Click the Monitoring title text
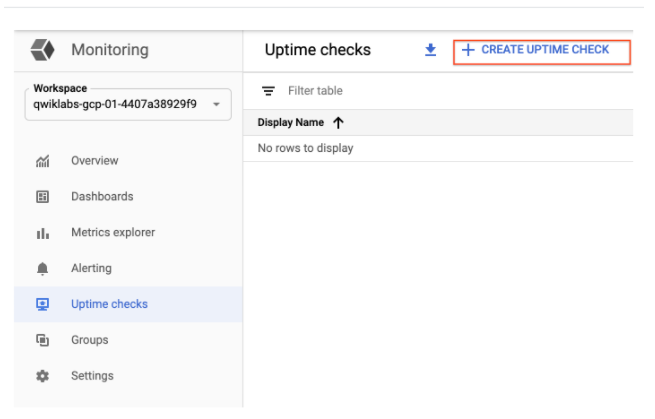This screenshot has height=419, width=655. (x=110, y=50)
